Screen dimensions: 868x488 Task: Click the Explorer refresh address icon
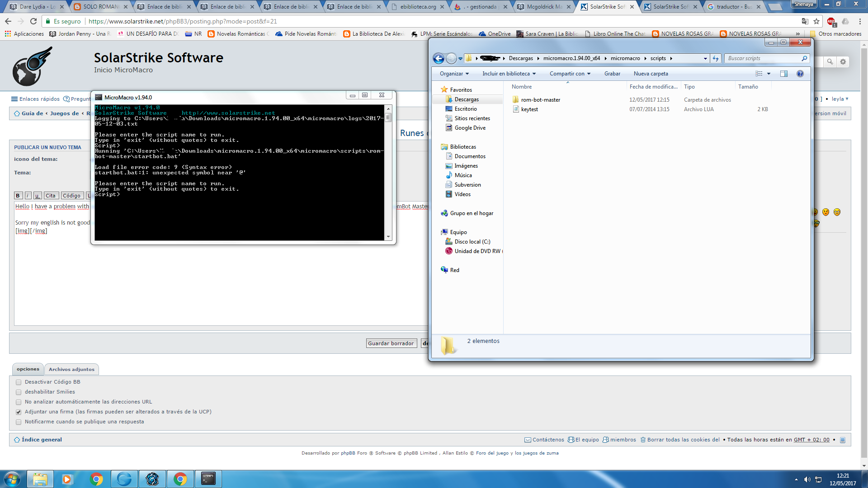[716, 58]
